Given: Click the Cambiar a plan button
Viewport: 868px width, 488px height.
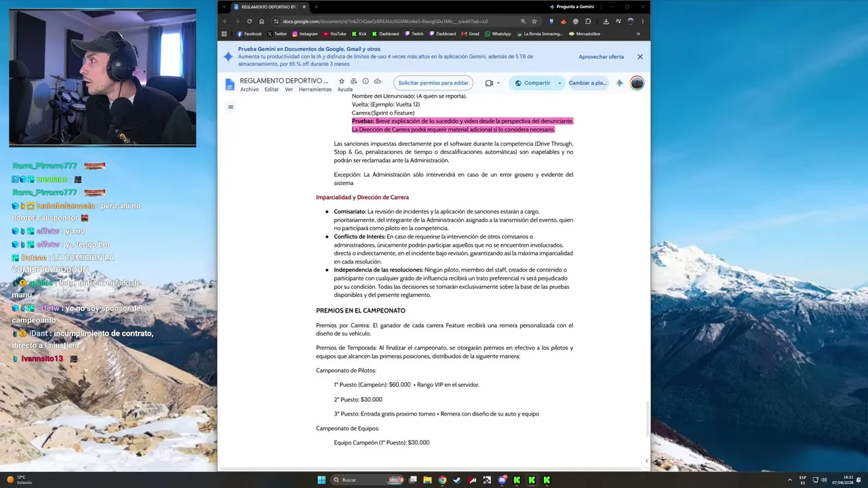Looking at the screenshot, I should coord(587,83).
